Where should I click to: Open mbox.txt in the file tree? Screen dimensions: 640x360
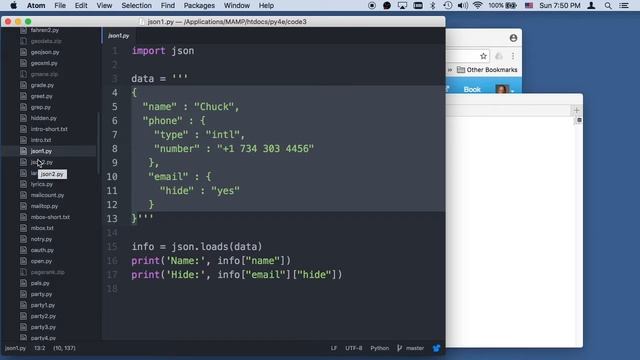point(42,228)
